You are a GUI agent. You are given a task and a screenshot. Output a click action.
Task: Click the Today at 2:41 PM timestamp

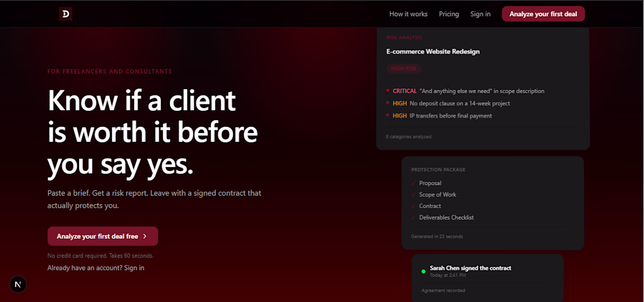448,275
